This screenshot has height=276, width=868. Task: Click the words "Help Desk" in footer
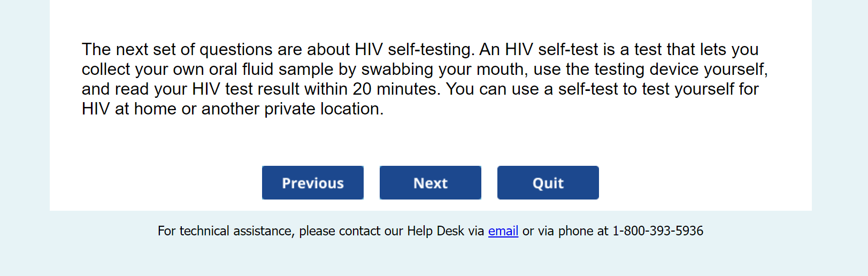pos(435,231)
